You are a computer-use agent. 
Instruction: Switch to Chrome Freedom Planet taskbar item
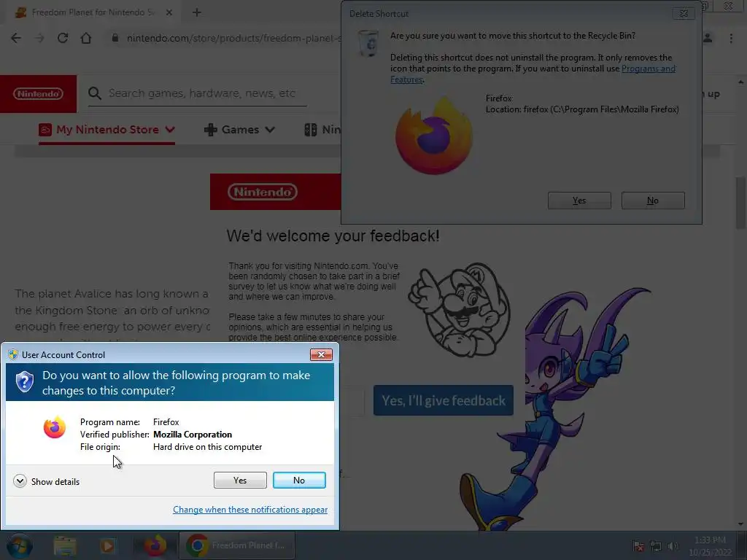(237, 545)
